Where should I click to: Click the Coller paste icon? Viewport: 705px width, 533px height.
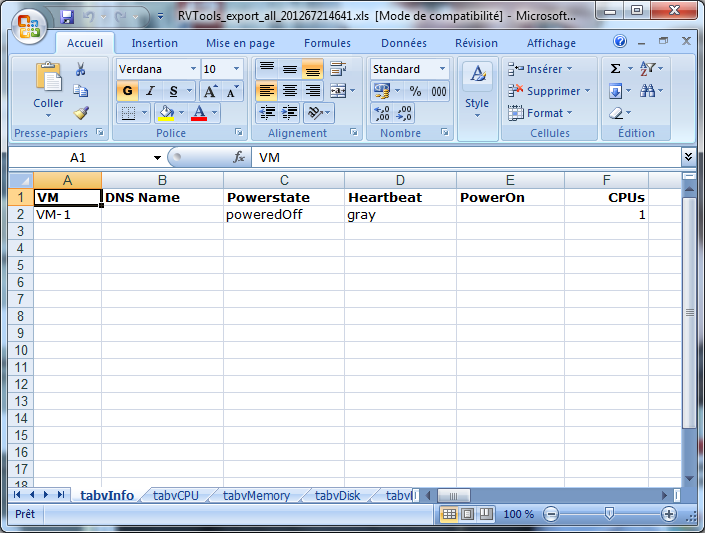click(x=49, y=77)
